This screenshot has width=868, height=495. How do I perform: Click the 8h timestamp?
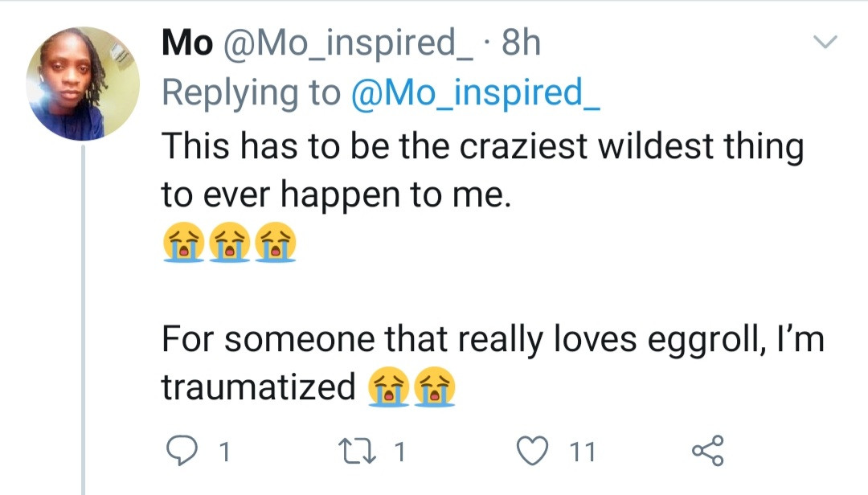point(520,43)
